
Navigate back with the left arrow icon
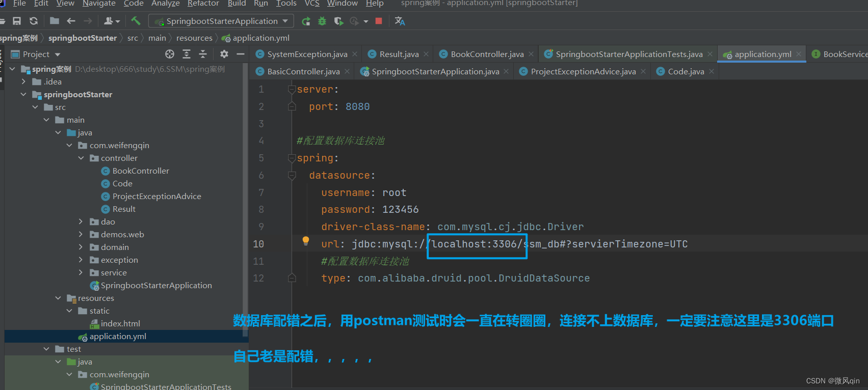pyautogui.click(x=71, y=21)
